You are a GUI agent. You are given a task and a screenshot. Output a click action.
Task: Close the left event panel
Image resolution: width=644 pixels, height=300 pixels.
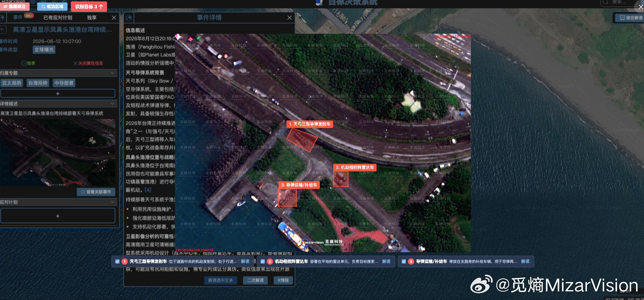[x=114, y=18]
